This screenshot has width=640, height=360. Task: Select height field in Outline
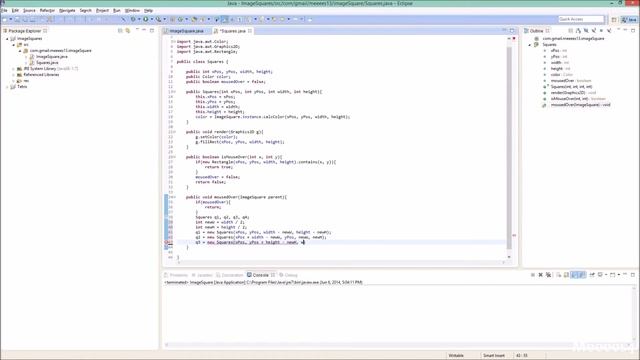tap(560, 69)
